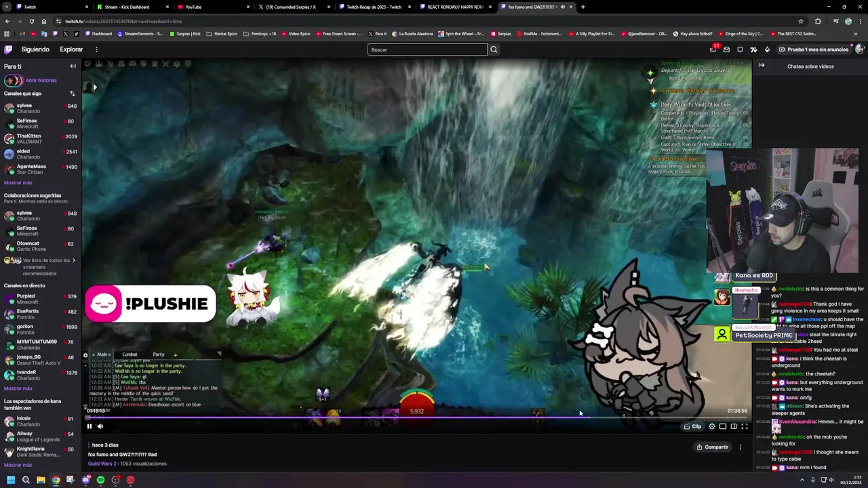
Task: Open TinaKitten VALORANT channel
Action: [x=41, y=139]
